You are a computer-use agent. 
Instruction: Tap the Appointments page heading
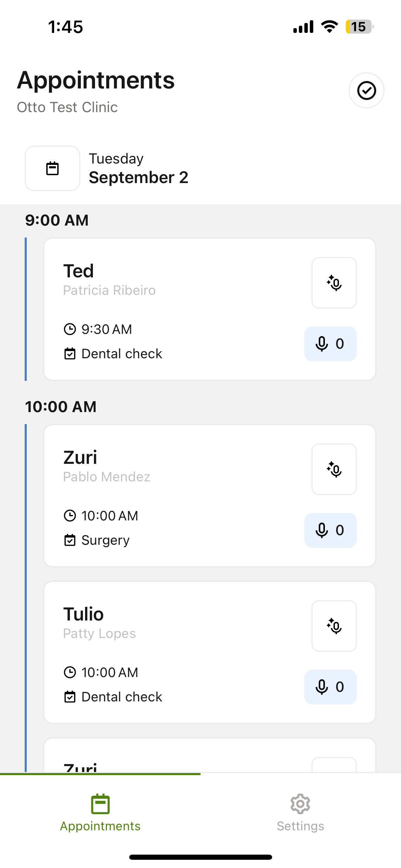pos(96,80)
